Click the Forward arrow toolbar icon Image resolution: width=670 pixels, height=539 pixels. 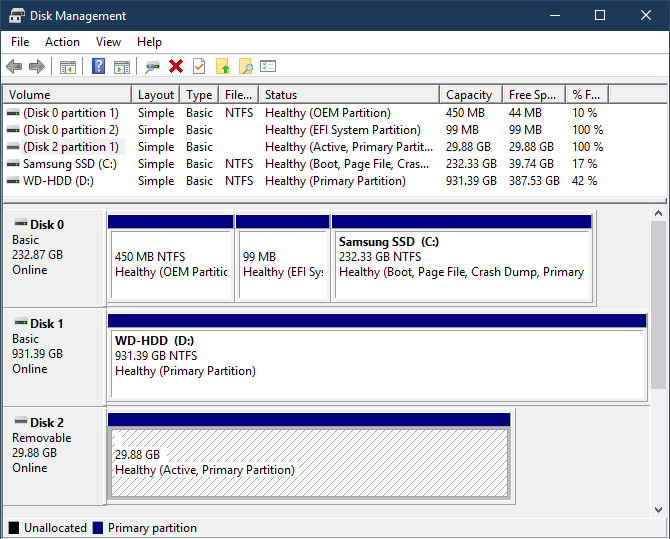tap(37, 67)
